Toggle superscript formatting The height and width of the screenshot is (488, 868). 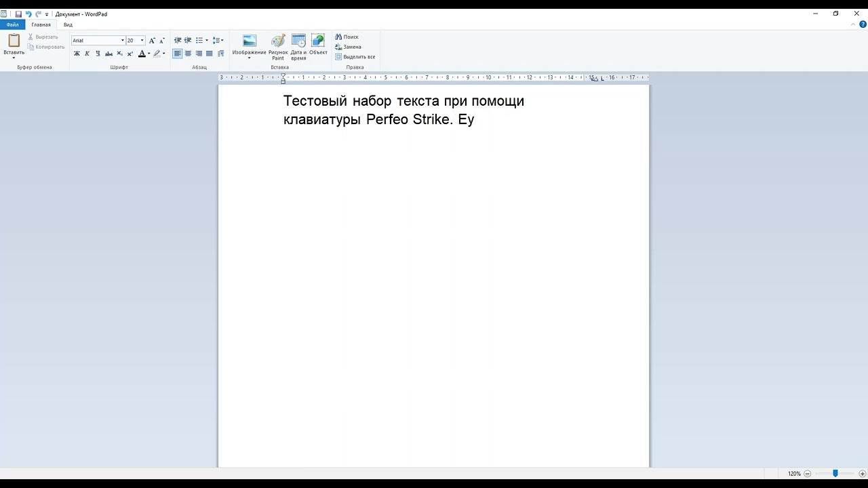pyautogui.click(x=130, y=54)
